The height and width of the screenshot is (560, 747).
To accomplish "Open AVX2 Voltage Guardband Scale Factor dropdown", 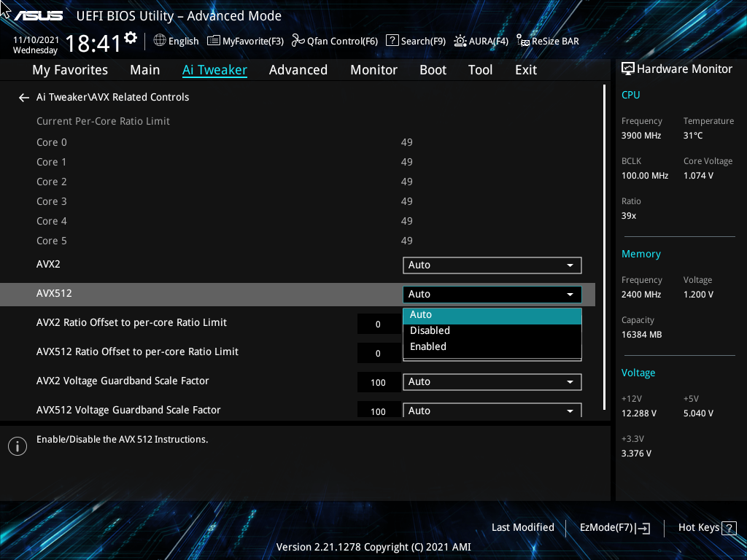I will coord(492,382).
